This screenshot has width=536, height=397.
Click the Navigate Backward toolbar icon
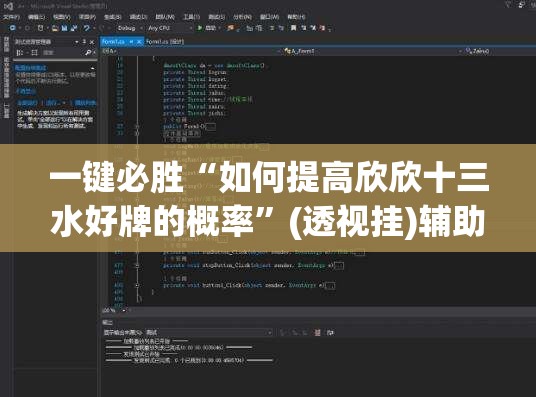tap(13, 28)
